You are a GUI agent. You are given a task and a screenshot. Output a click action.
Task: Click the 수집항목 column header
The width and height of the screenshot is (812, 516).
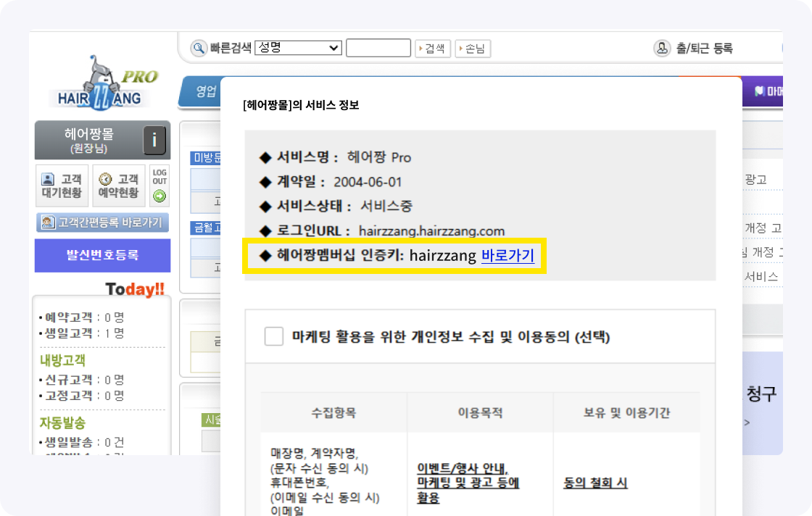point(333,412)
